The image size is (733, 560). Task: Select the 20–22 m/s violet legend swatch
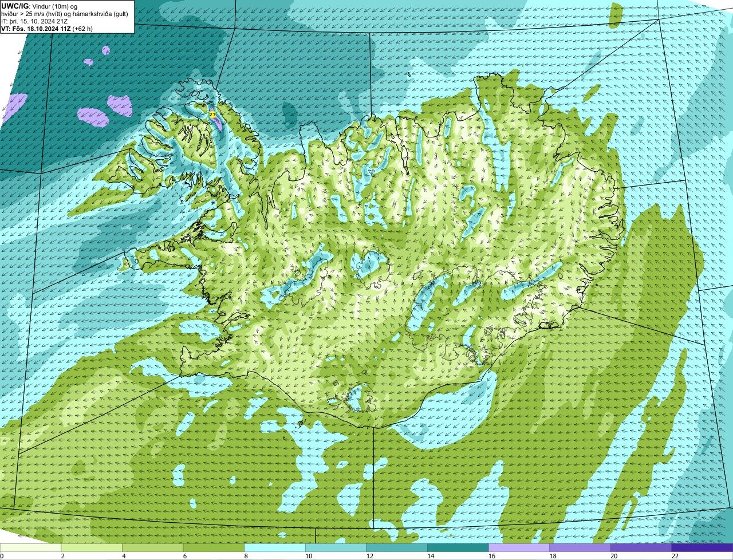(x=641, y=548)
